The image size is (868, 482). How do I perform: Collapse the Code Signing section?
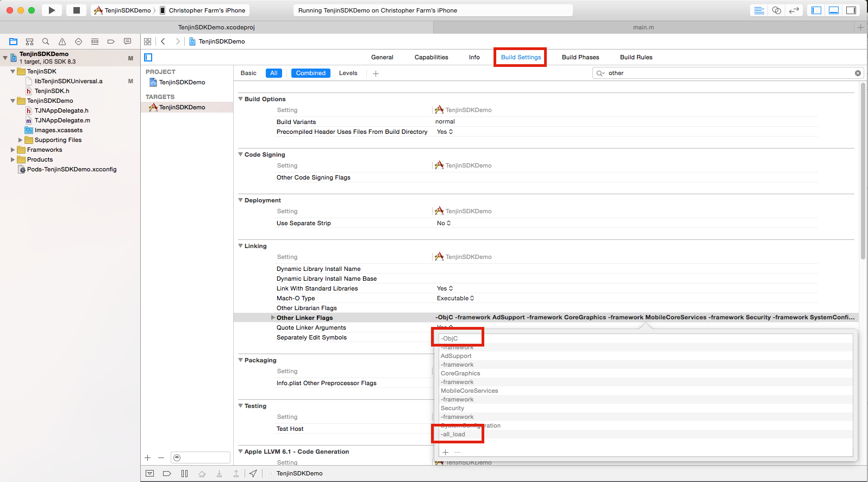(x=241, y=155)
